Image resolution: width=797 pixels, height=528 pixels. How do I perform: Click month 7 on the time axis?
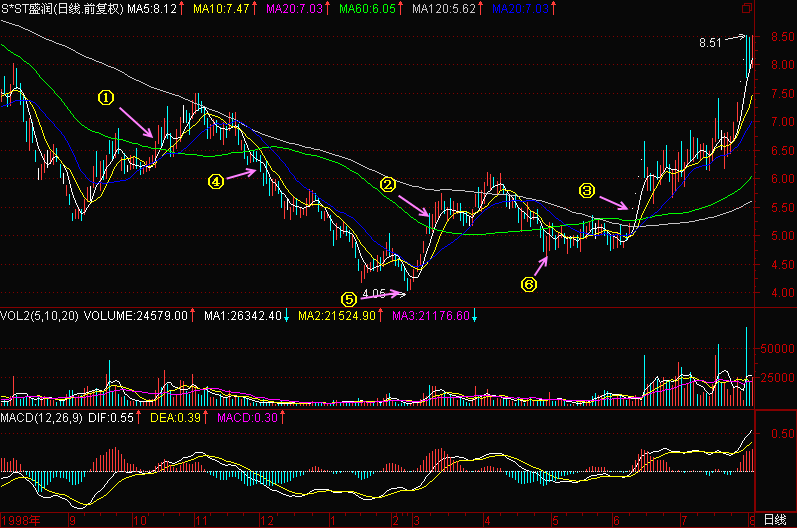(684, 520)
